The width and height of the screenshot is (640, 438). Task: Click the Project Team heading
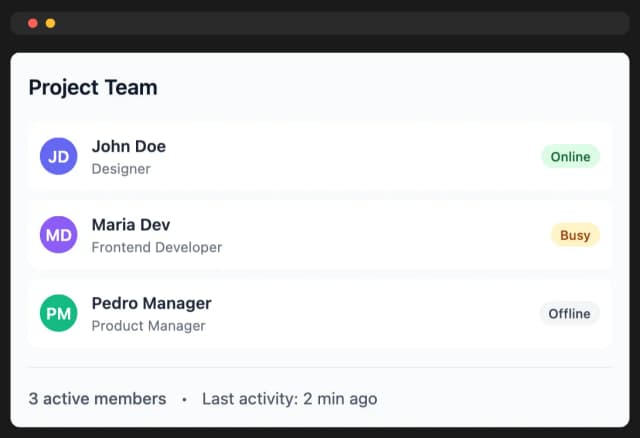click(92, 87)
